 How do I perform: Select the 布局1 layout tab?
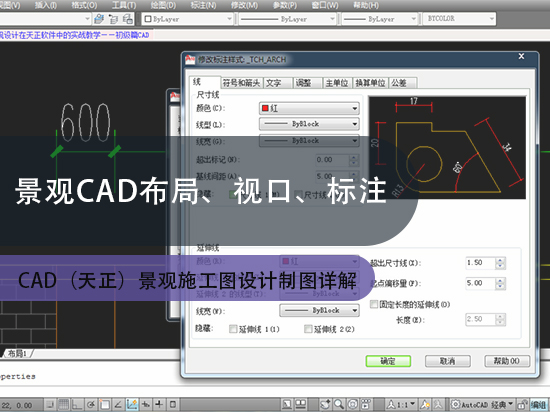click(18, 353)
